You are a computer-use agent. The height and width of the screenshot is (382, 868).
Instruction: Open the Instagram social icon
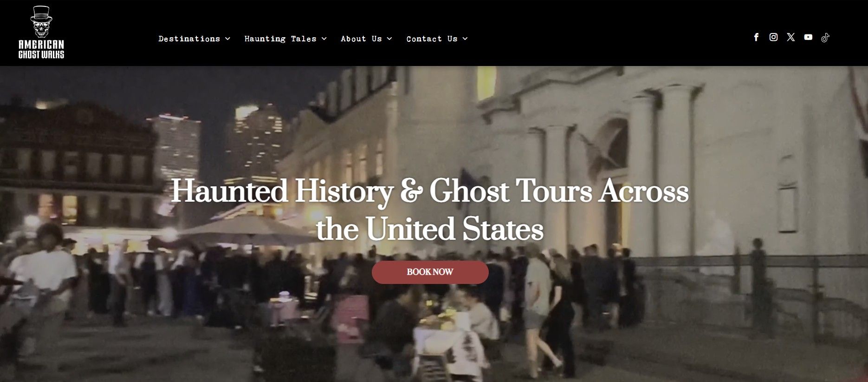point(773,37)
